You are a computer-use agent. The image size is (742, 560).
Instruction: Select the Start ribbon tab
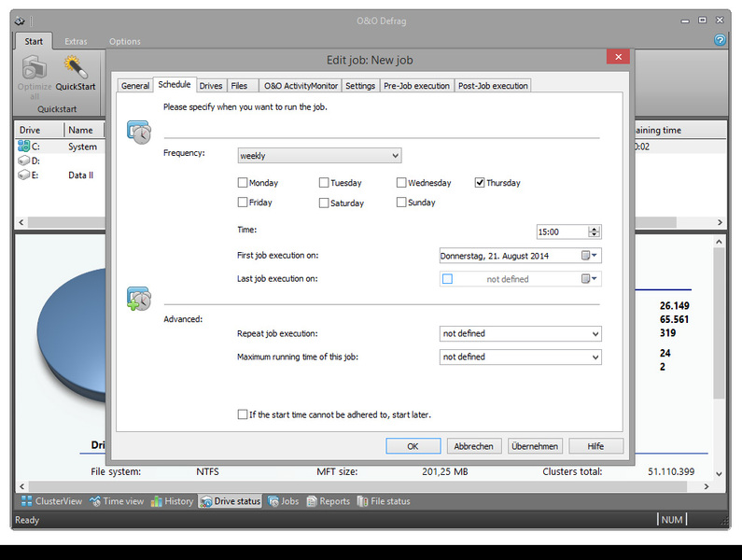click(x=34, y=41)
